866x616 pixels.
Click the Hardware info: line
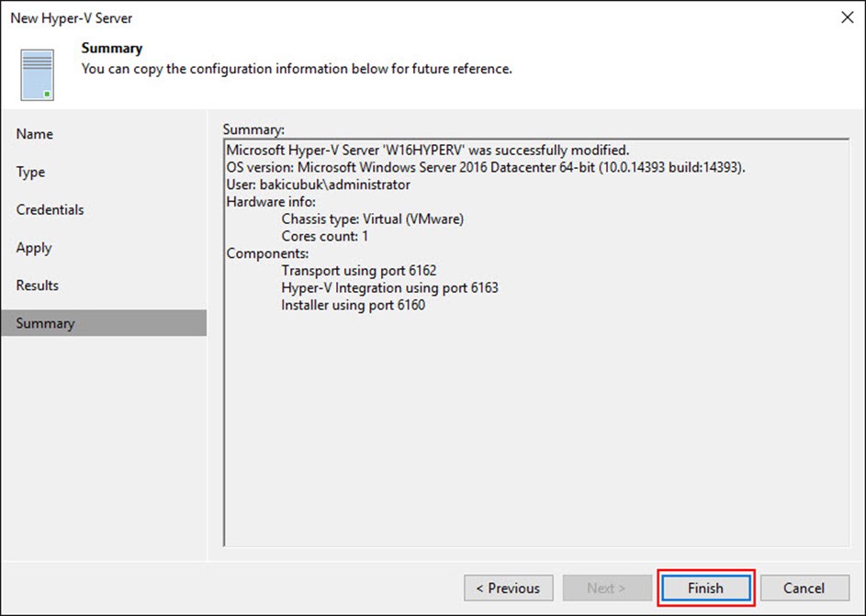271,201
